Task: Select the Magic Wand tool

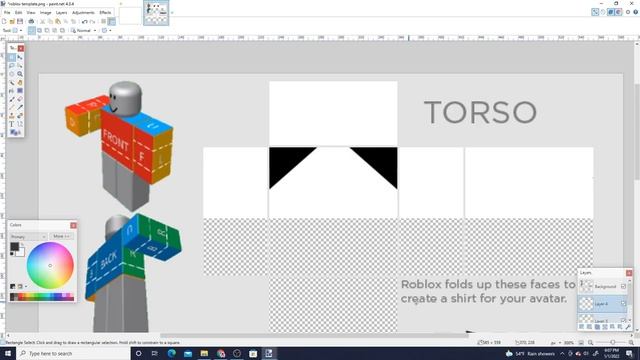Action: 12,82
